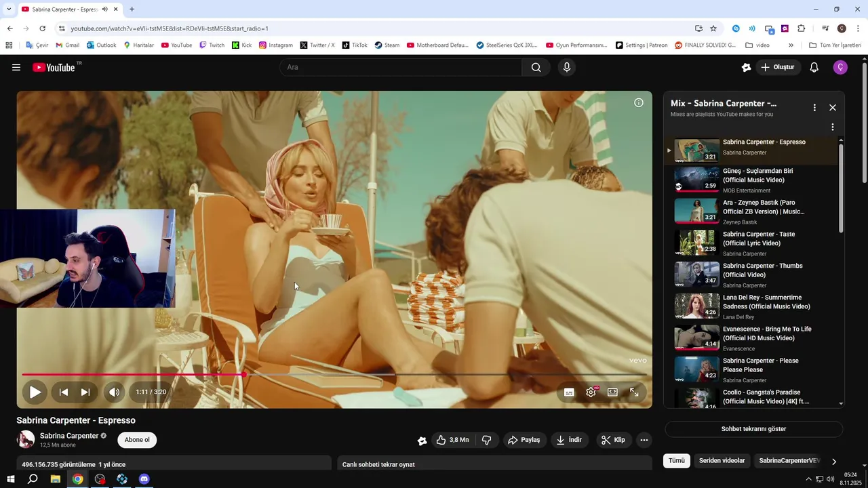868x488 pixels.
Task: Expand Canlı sohbeti tekrar oynat section
Action: 495,464
